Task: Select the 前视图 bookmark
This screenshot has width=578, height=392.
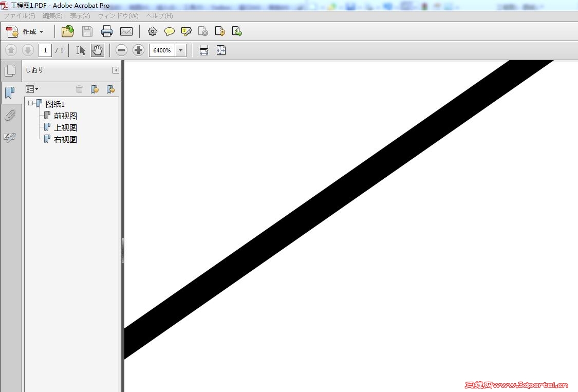Action: click(x=65, y=116)
